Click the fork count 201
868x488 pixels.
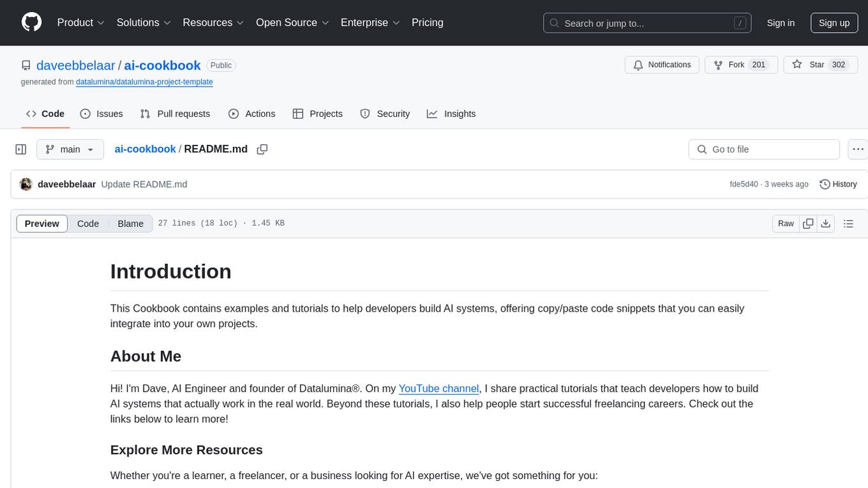(759, 65)
